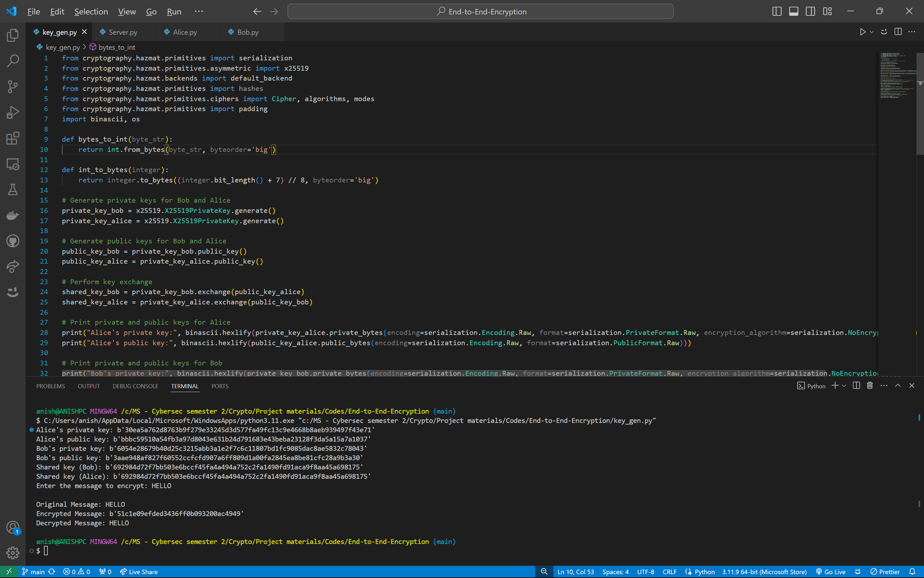The height and width of the screenshot is (578, 924).
Task: Switch to the PROBLEMS panel tab
Action: (50, 386)
